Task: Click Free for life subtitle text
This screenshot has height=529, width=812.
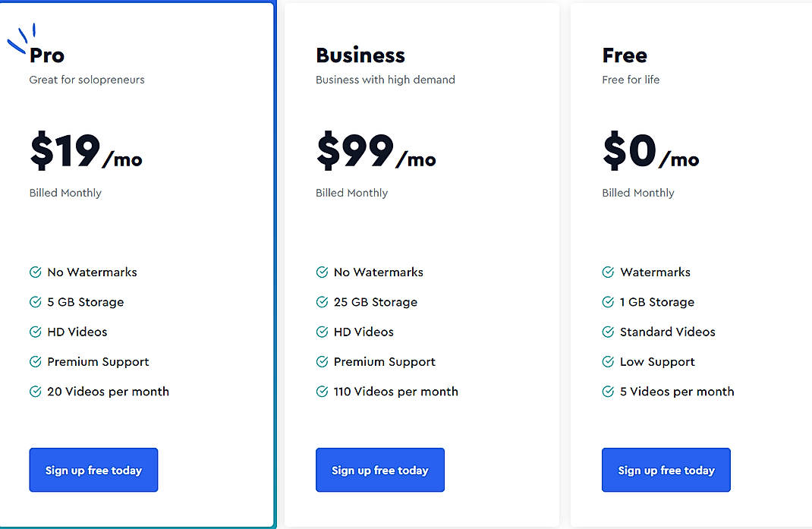Action: (631, 80)
